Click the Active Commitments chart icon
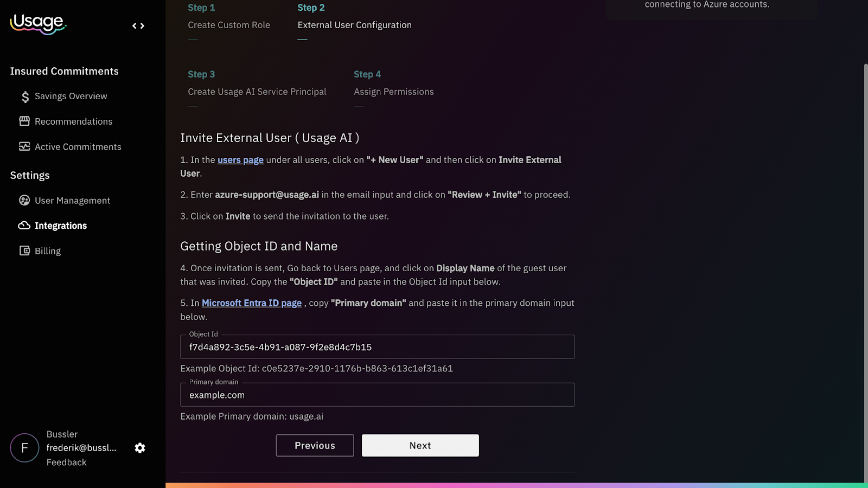 pyautogui.click(x=24, y=146)
